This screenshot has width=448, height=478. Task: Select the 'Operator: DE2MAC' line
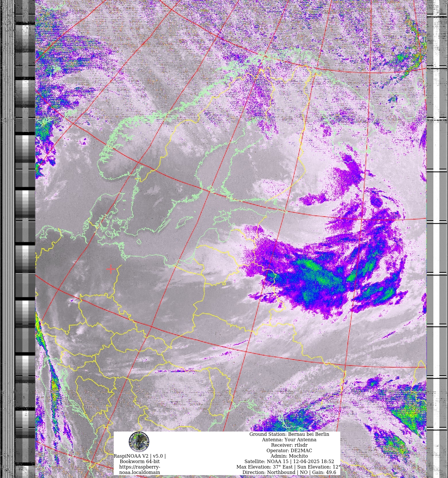pyautogui.click(x=289, y=451)
